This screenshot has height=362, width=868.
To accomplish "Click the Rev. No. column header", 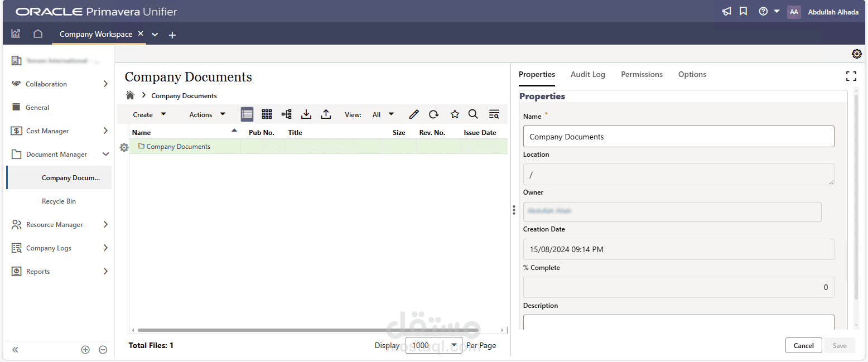I will 432,133.
